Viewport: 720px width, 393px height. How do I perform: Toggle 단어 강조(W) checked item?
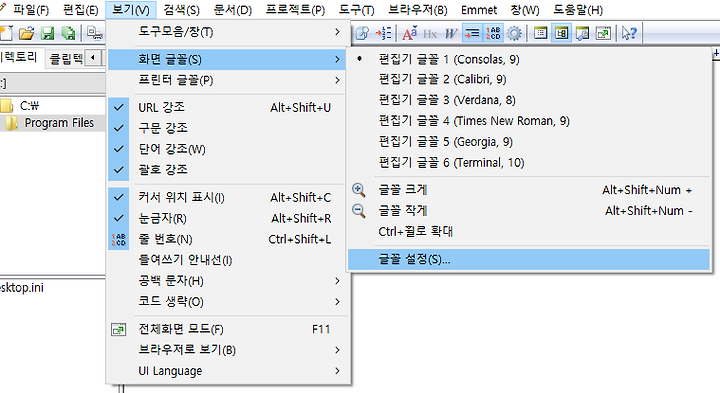coord(228,149)
